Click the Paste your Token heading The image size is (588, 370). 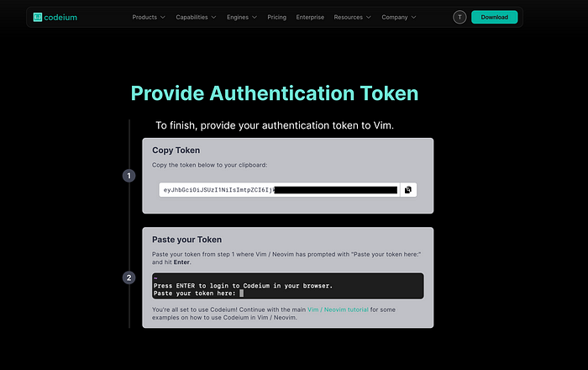186,240
